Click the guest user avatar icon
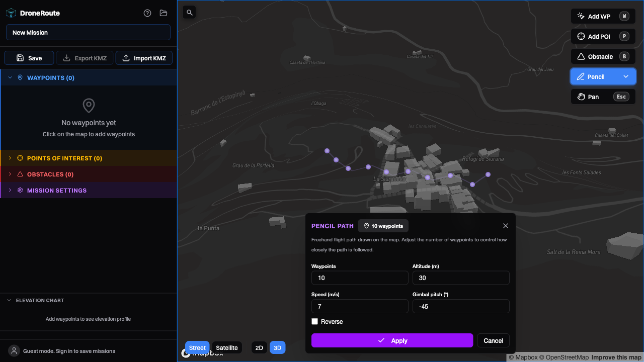 [x=15, y=351]
